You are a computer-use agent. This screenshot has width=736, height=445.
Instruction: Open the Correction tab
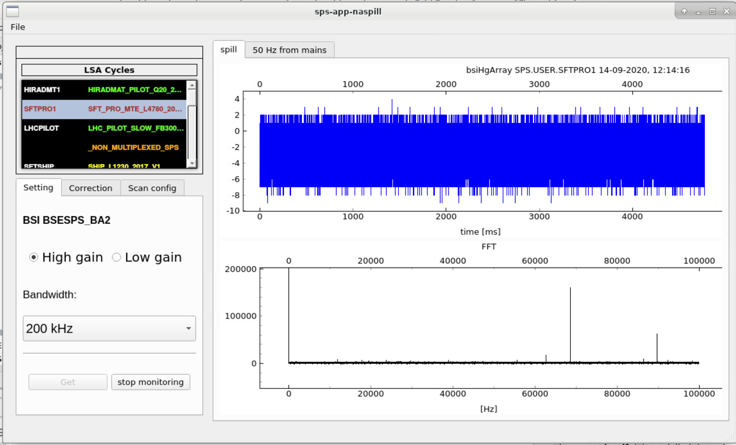tap(91, 188)
